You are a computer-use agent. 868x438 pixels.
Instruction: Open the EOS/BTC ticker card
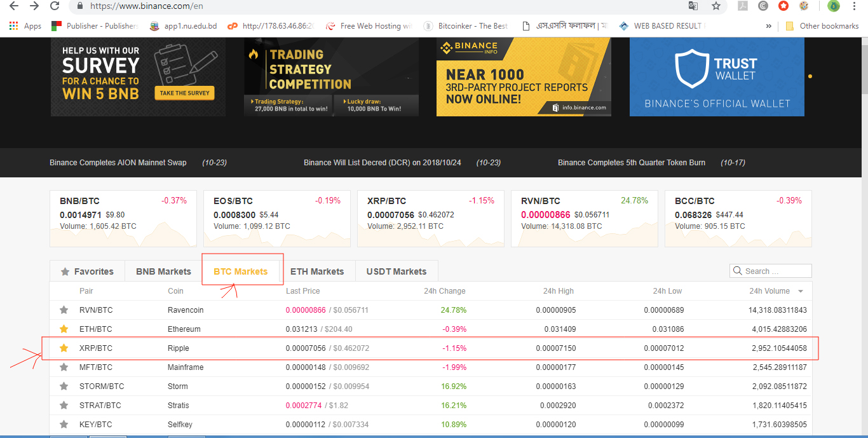tap(277, 219)
